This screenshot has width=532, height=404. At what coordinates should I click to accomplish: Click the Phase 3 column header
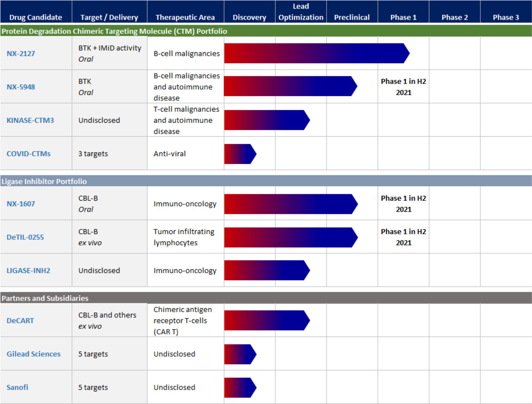click(x=506, y=17)
